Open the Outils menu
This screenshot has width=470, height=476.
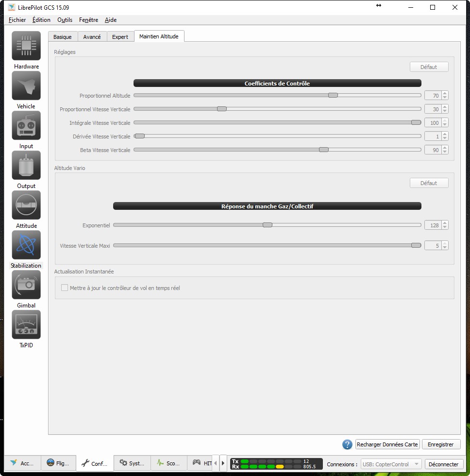(x=65, y=20)
